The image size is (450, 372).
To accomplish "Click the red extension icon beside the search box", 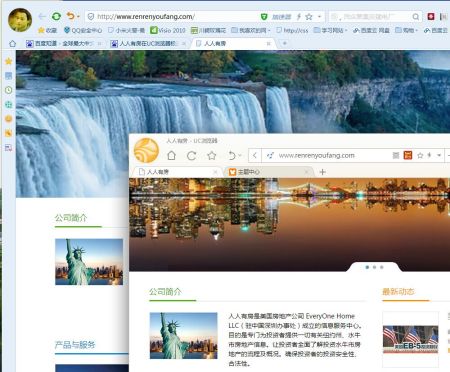I will click(431, 16).
